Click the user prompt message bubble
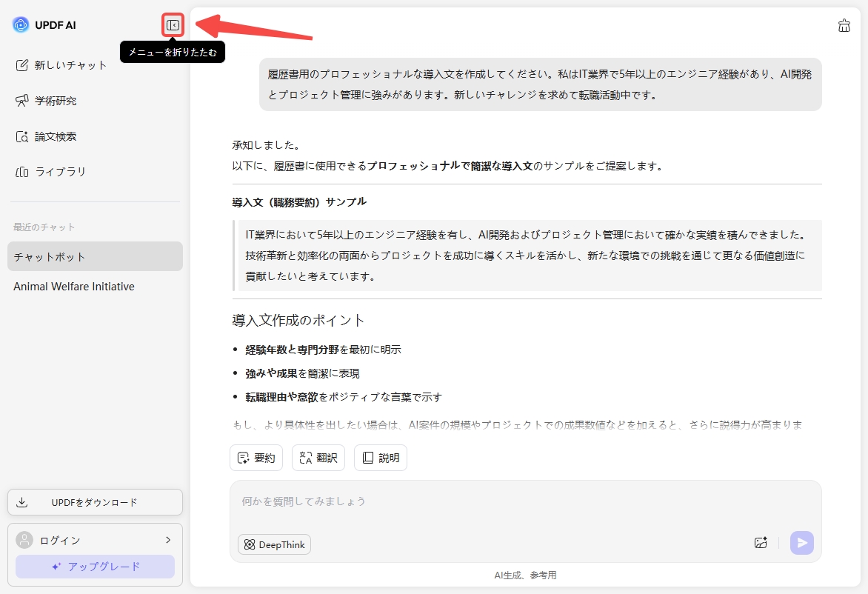 point(541,84)
